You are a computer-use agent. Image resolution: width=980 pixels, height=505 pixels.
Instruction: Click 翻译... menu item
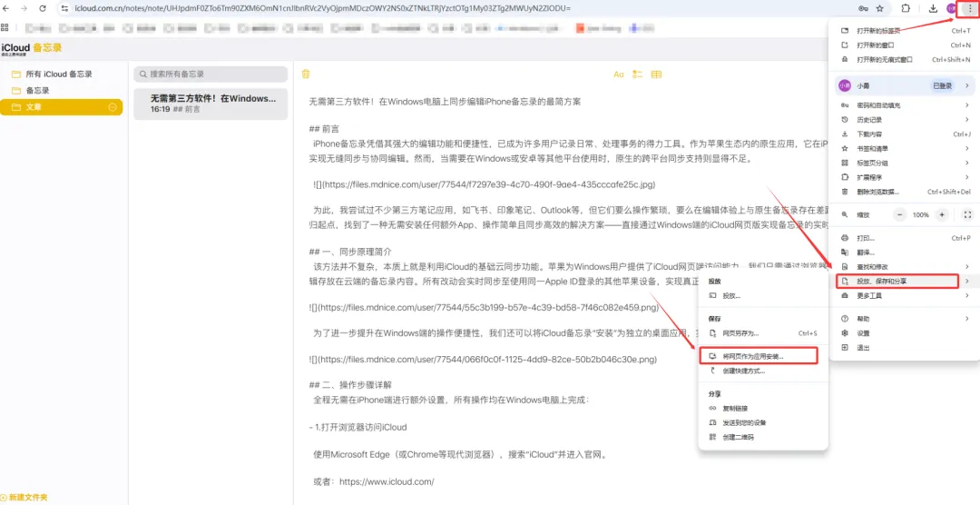point(905,252)
